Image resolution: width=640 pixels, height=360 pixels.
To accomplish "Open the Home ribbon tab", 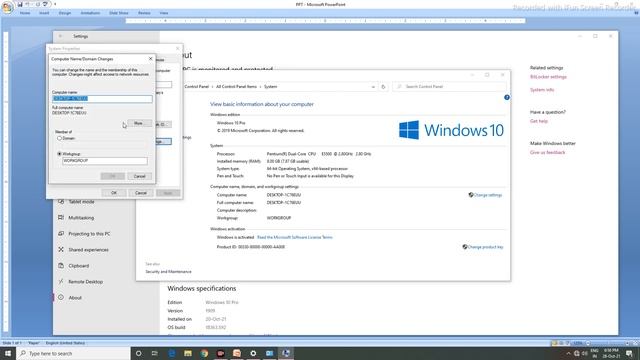I will [x=25, y=13].
